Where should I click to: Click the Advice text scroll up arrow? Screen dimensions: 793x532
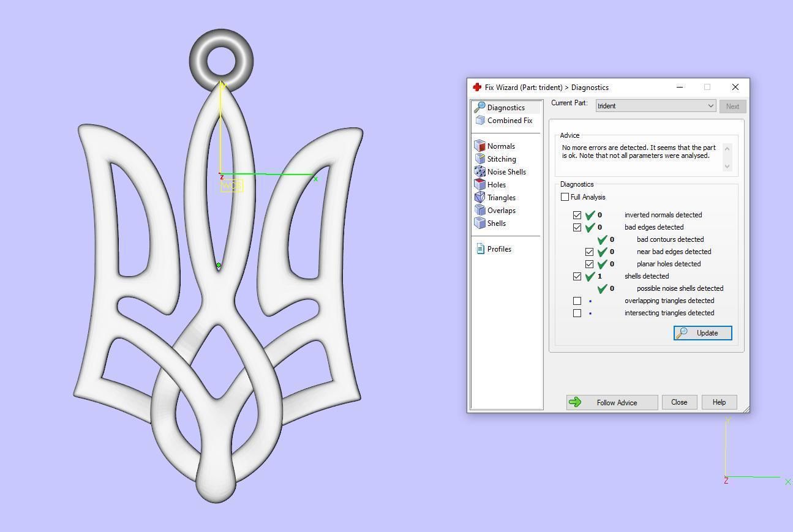click(727, 148)
